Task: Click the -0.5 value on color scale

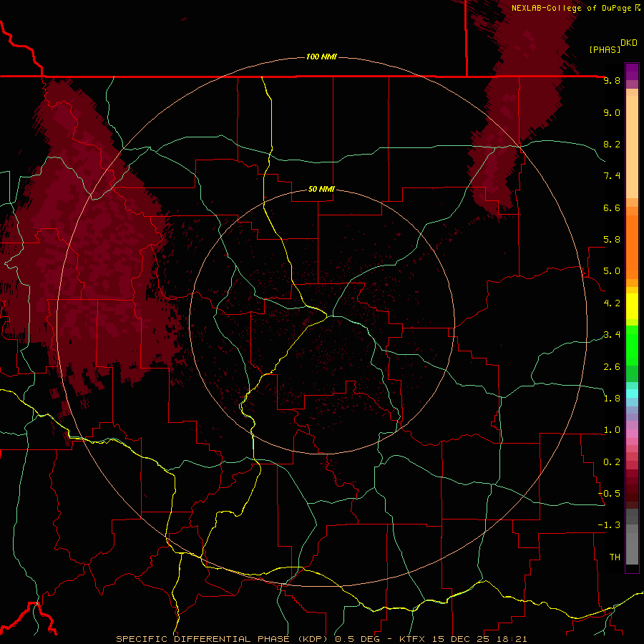Action: pos(609,494)
